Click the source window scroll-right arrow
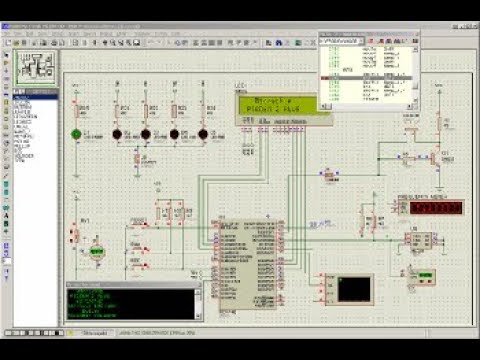The width and height of the screenshot is (480, 360). tap(410, 106)
